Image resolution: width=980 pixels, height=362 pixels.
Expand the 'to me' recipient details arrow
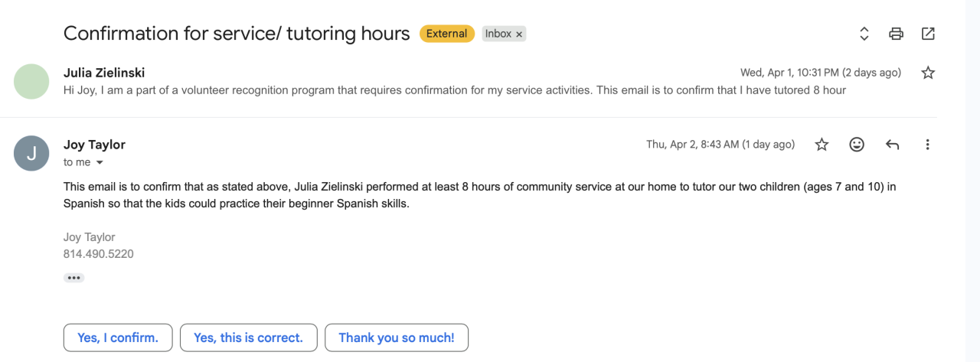pos(99,163)
